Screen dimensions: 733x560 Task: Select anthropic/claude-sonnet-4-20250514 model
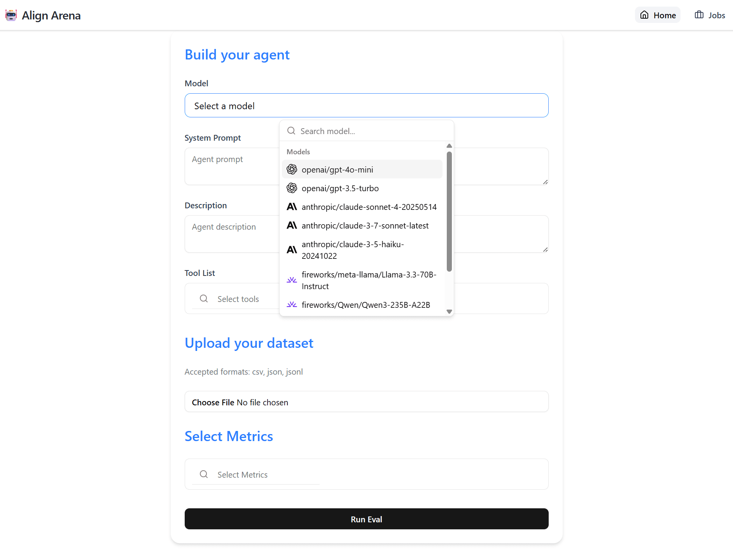(x=362, y=207)
